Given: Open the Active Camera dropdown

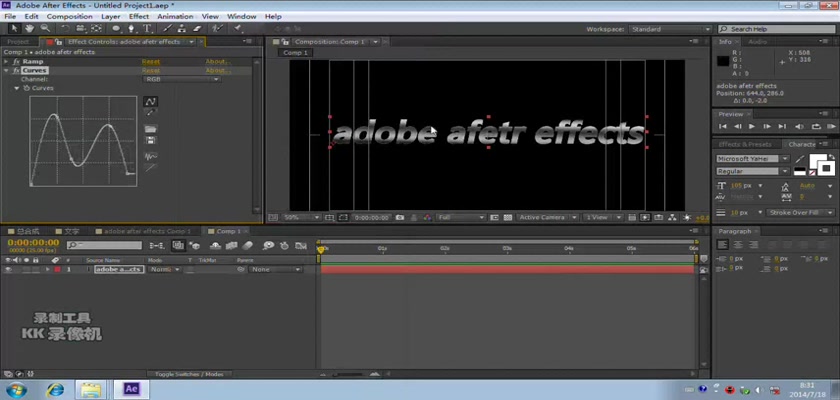Looking at the screenshot, I should (x=548, y=218).
